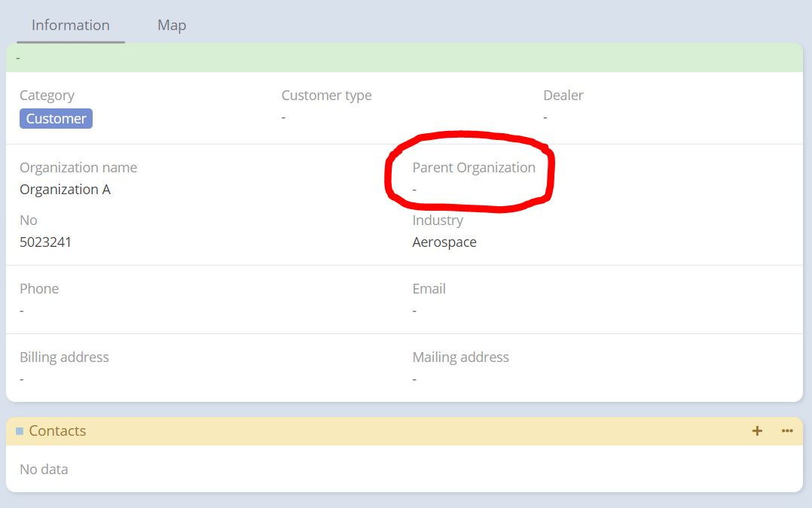The height and width of the screenshot is (508, 812).
Task: Click the Aerospace industry value
Action: click(x=444, y=242)
